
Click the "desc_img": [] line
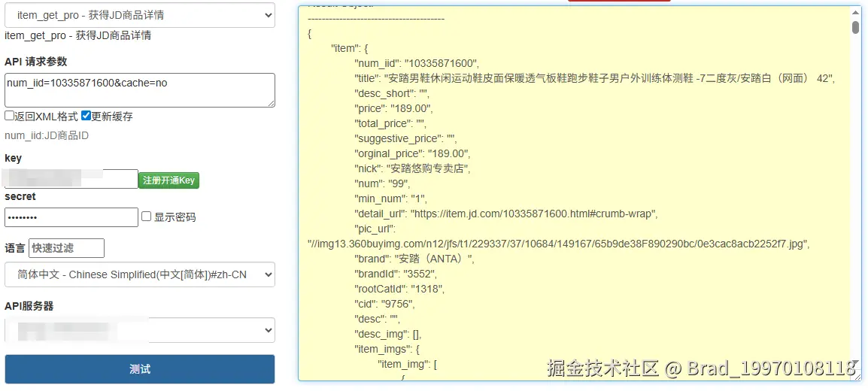coord(388,334)
